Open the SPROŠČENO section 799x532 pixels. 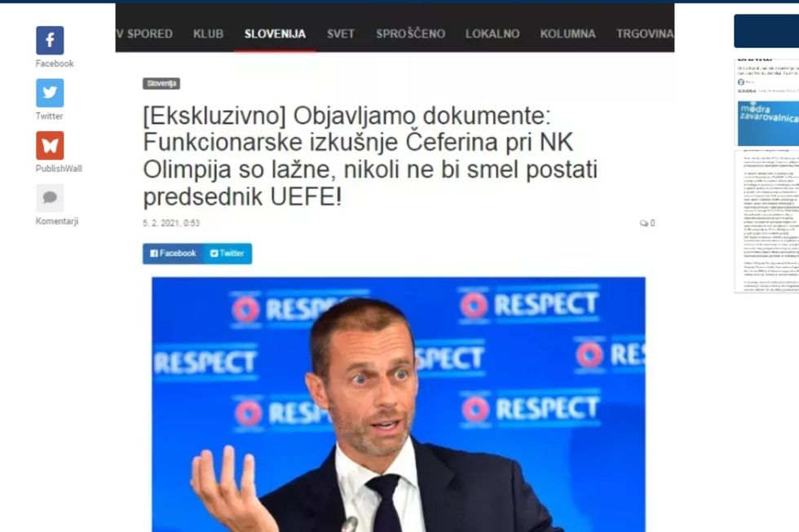[410, 33]
